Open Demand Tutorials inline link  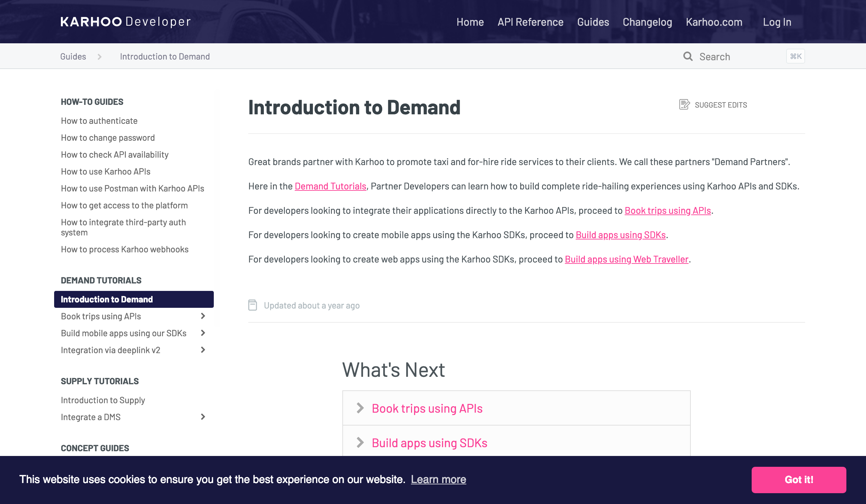[331, 186]
